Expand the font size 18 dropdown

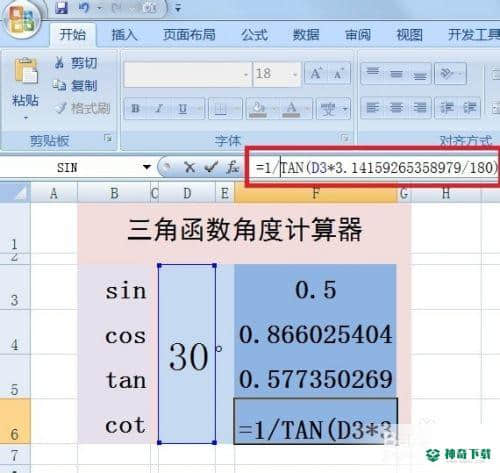295,74
